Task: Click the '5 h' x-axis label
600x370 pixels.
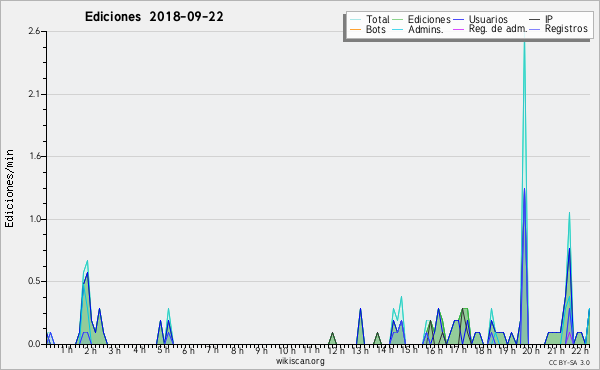Action: point(163,350)
